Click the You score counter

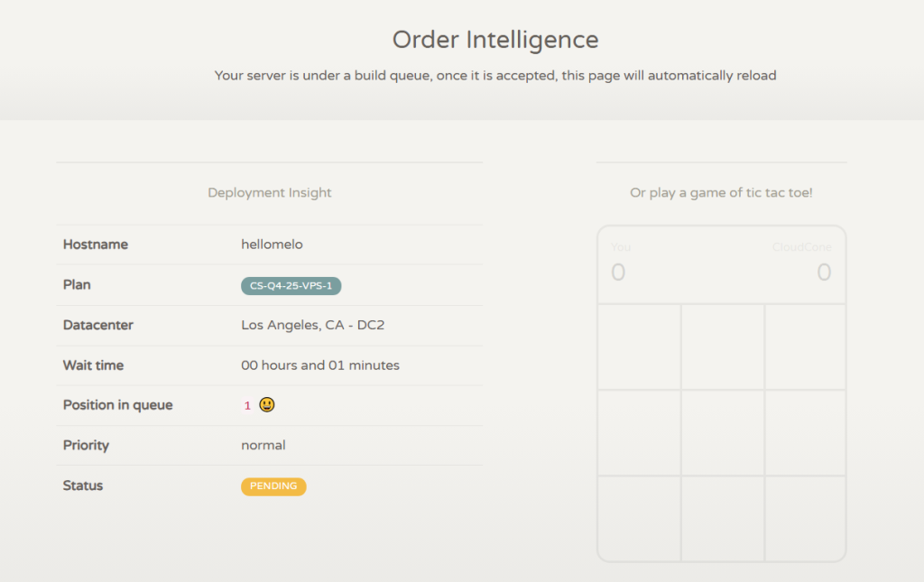618,272
